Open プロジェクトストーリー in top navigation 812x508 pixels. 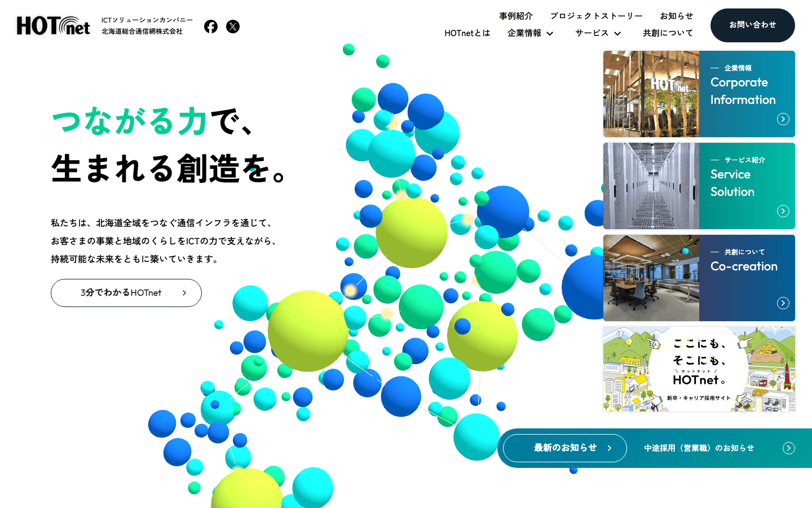click(x=597, y=16)
